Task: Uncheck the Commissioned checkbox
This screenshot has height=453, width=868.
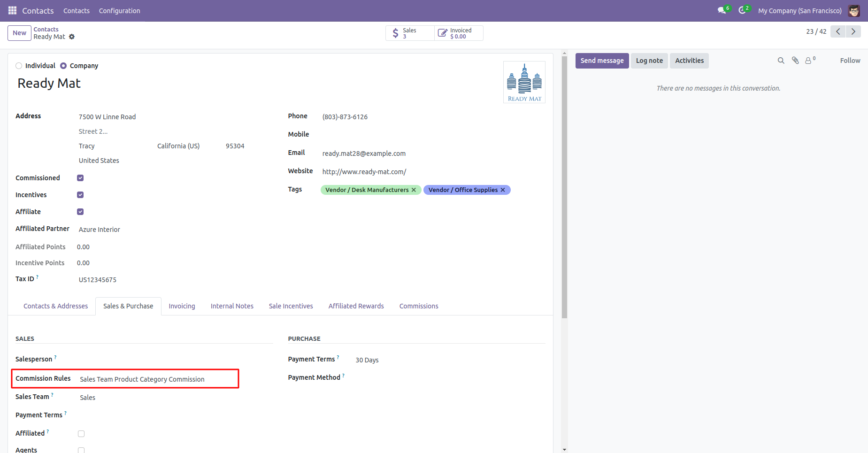Action: [80, 178]
